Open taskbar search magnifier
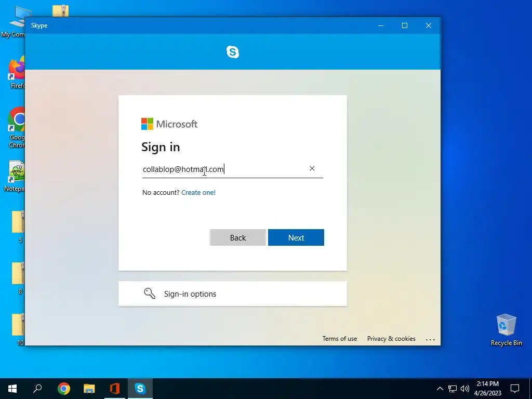Screen dimensions: 532x399 tap(37, 388)
